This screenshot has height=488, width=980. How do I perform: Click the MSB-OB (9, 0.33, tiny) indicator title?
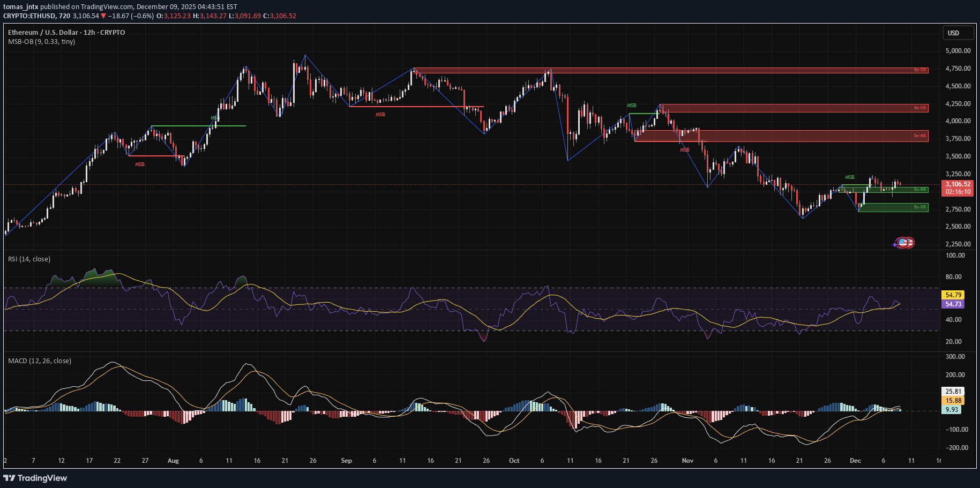point(41,42)
